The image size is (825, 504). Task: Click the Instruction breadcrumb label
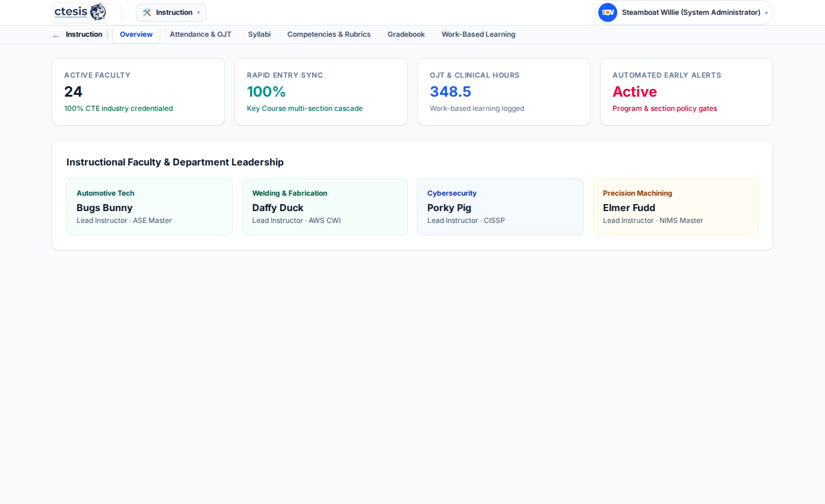tap(84, 34)
